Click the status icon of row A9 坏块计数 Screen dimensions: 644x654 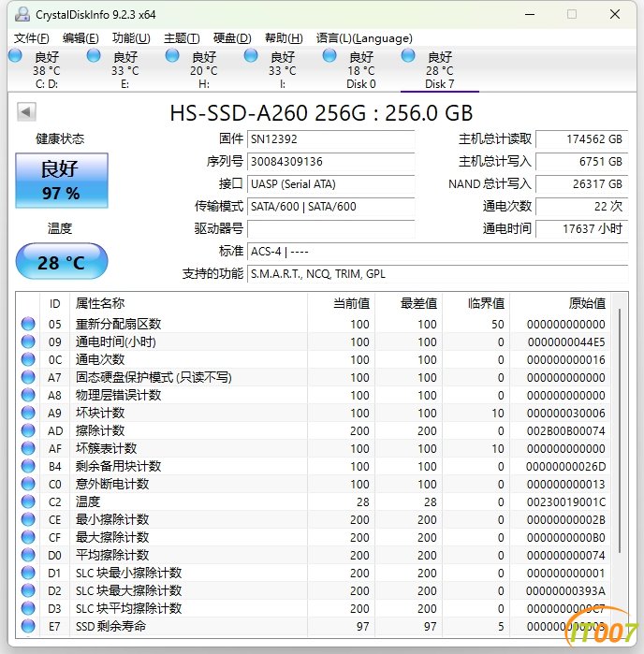tap(28, 413)
